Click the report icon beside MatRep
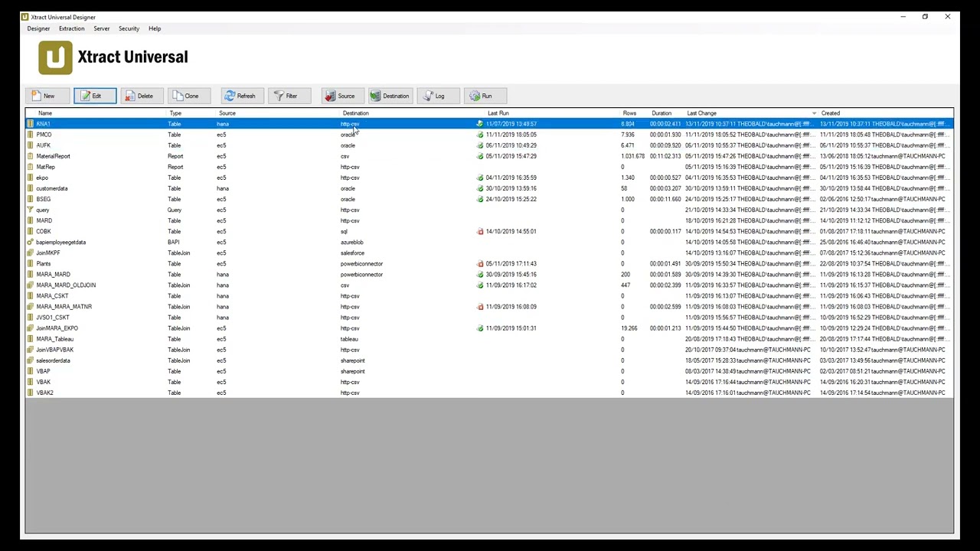The width and height of the screenshot is (980, 551). (31, 167)
